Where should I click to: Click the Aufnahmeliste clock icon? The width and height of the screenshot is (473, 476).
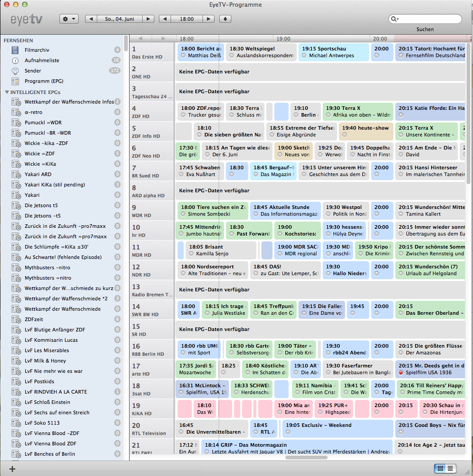coord(16,60)
